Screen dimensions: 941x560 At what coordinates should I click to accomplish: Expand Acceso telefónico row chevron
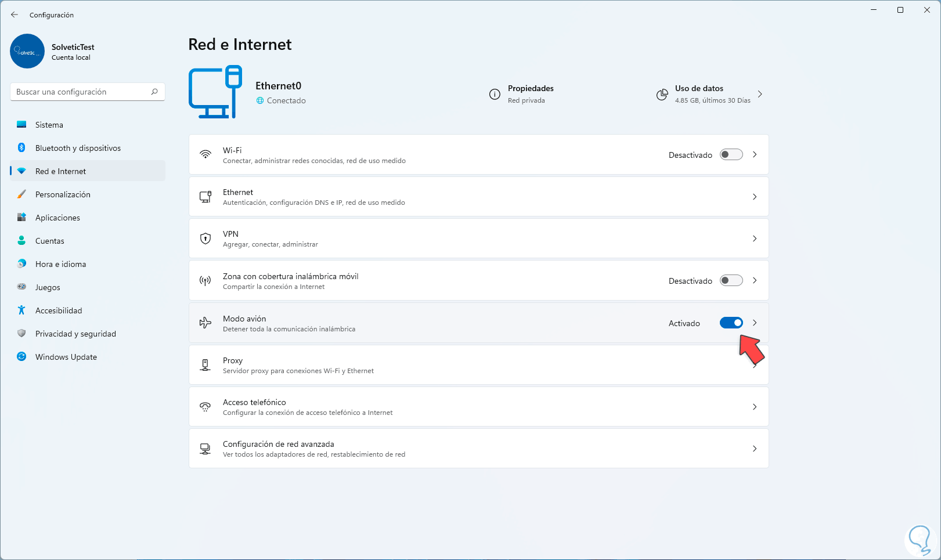(755, 407)
